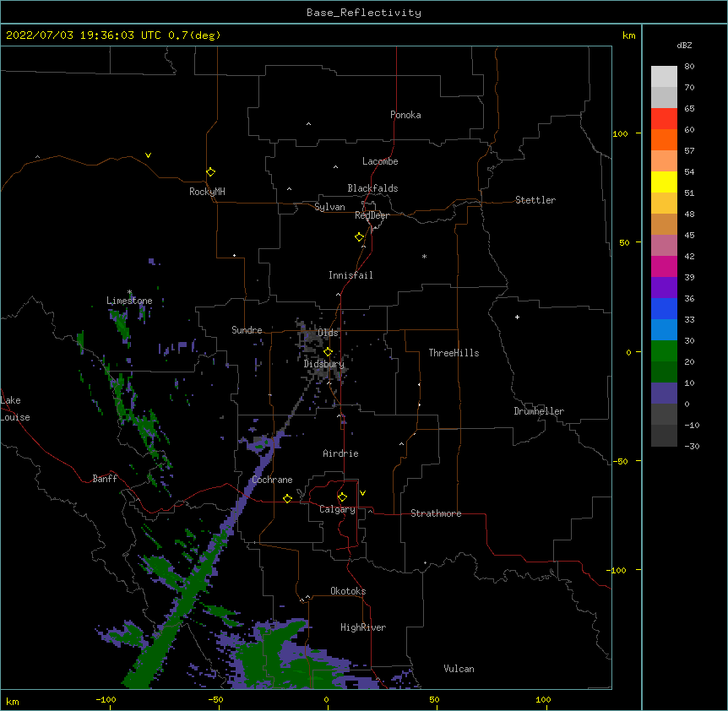This screenshot has height=711, width=728.
Task: Click the HighRiver label
Action: click(x=363, y=627)
